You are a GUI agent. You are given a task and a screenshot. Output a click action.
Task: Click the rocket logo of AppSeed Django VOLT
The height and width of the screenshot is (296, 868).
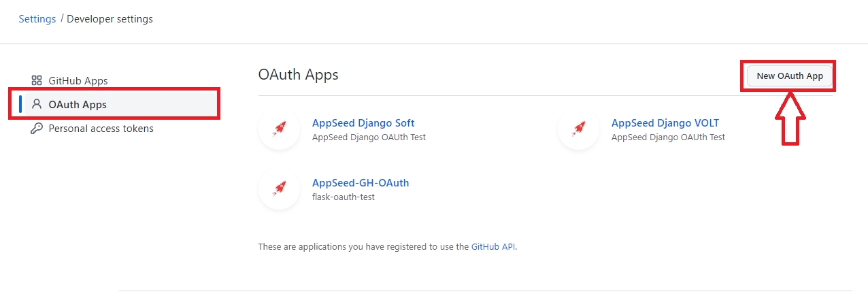point(578,129)
